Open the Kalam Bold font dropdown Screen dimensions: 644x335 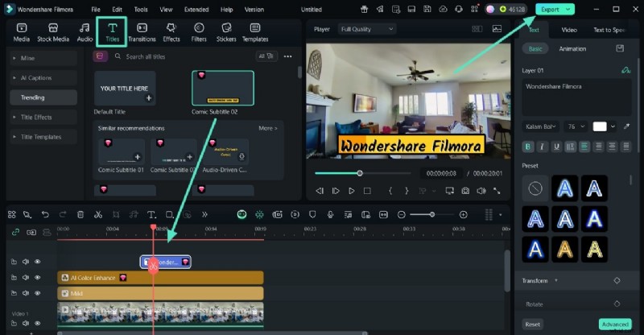[x=540, y=126]
